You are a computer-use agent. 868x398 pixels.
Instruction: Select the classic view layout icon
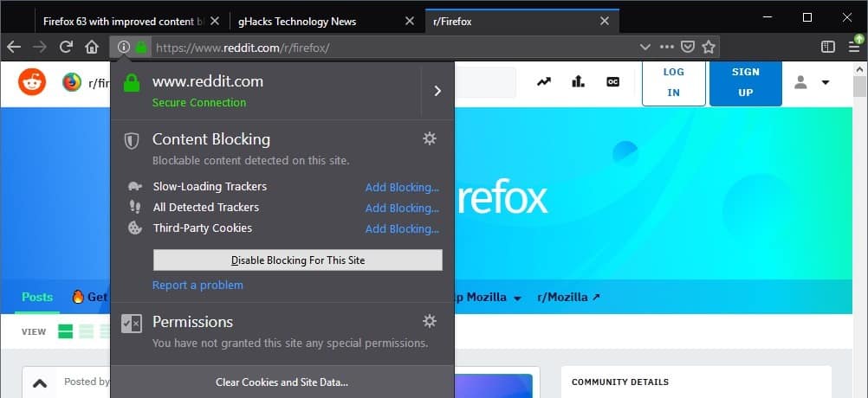coord(86,331)
